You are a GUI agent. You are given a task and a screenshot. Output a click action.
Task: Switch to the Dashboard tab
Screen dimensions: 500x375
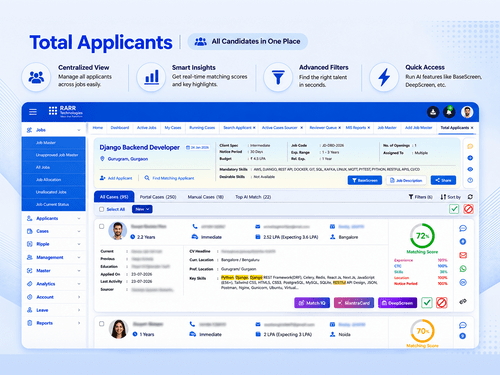click(x=120, y=128)
